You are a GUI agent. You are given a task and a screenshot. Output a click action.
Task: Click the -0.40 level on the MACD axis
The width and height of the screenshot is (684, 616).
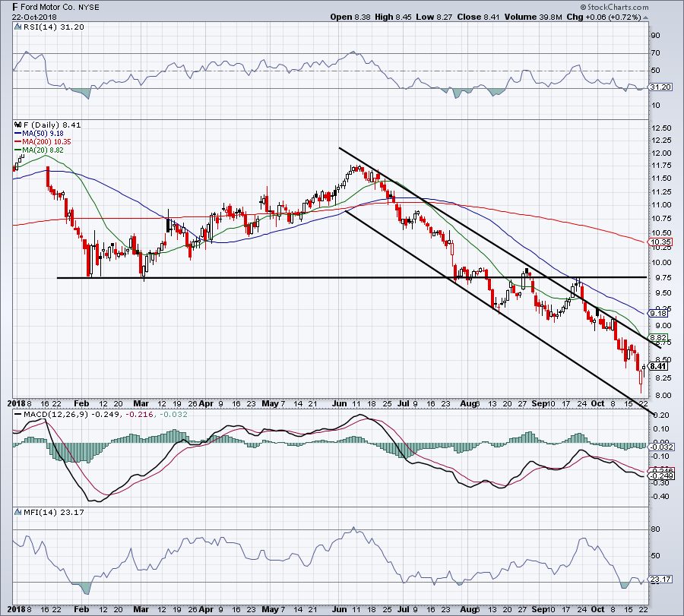tap(660, 497)
